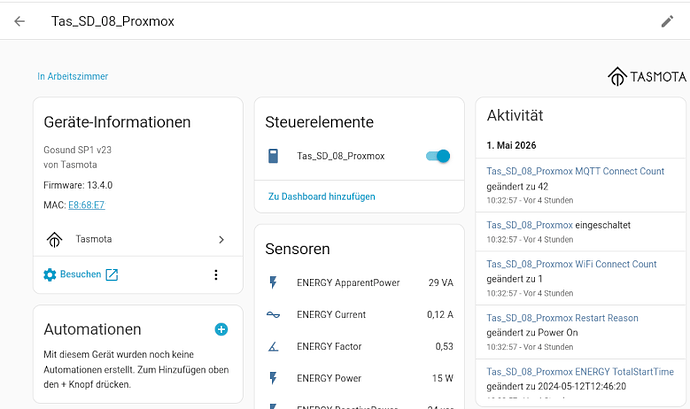This screenshot has width=690, height=409.
Task: Click the gear icon next to Besuchen
Action: click(50, 275)
